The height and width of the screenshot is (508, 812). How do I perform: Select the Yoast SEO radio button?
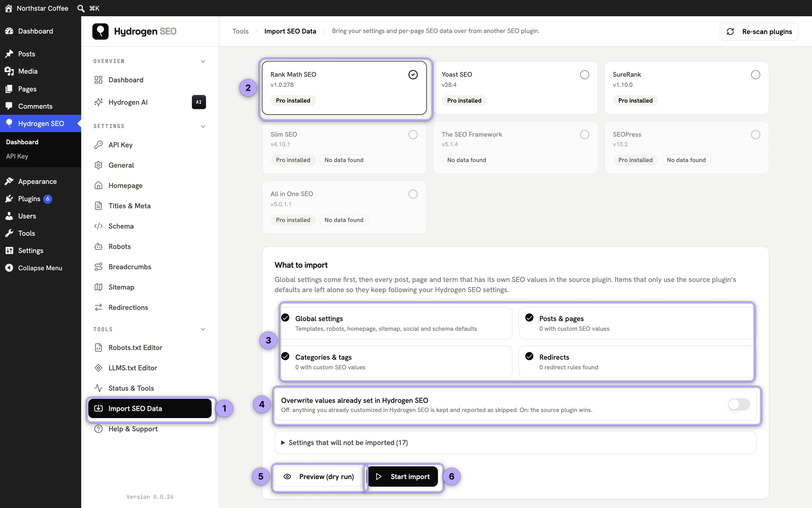tap(584, 75)
